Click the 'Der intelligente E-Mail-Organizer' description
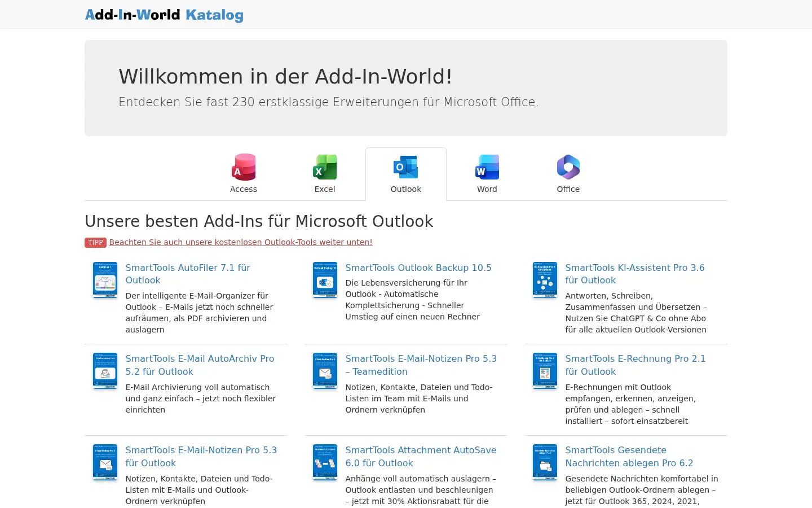The width and height of the screenshot is (812, 508). pos(199,313)
